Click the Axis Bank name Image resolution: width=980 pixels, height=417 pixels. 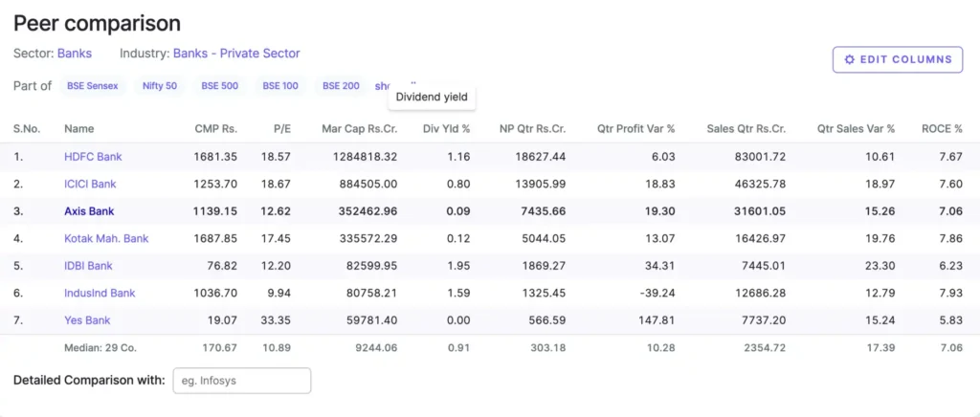(89, 211)
